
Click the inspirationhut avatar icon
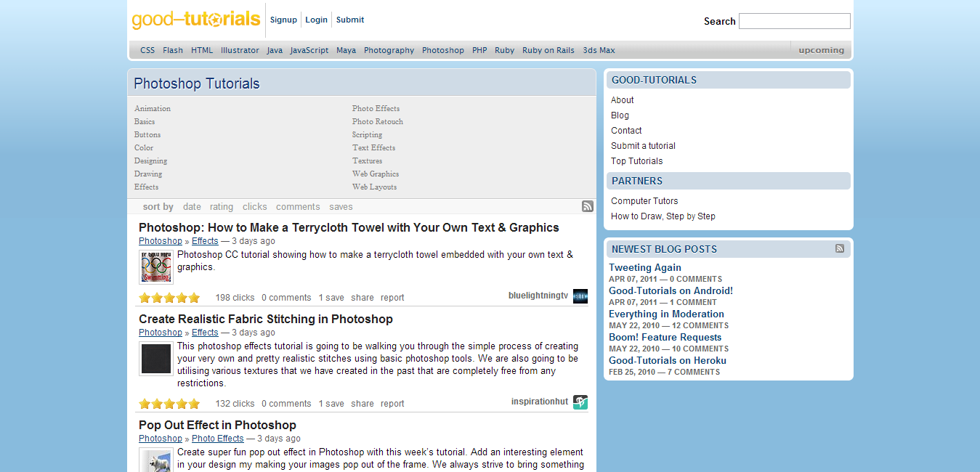(580, 402)
